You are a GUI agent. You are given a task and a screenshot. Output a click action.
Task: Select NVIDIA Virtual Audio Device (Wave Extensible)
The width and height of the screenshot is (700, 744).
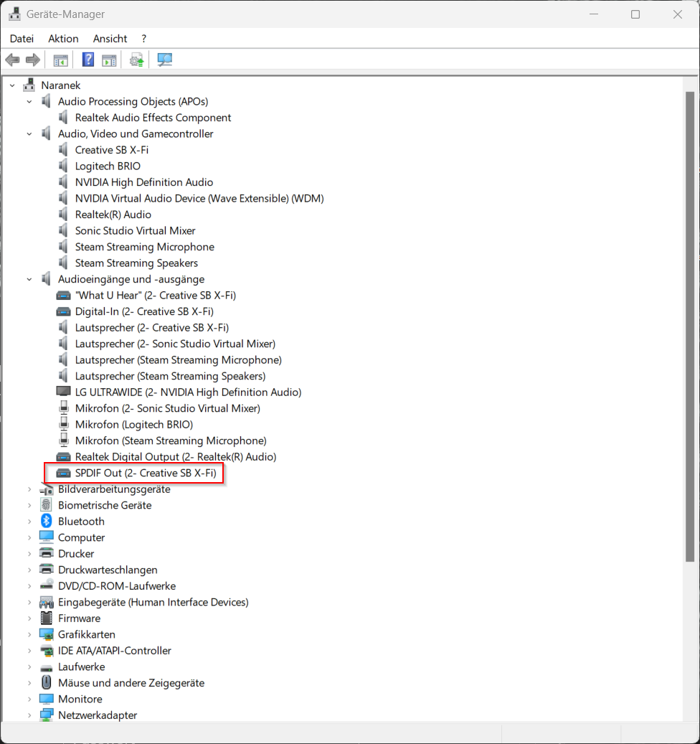click(199, 198)
